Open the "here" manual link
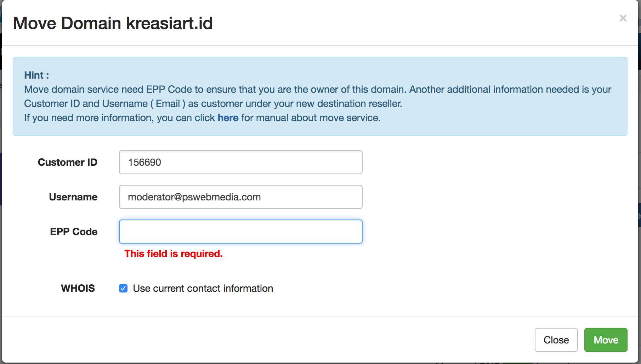641x364 pixels. point(228,118)
